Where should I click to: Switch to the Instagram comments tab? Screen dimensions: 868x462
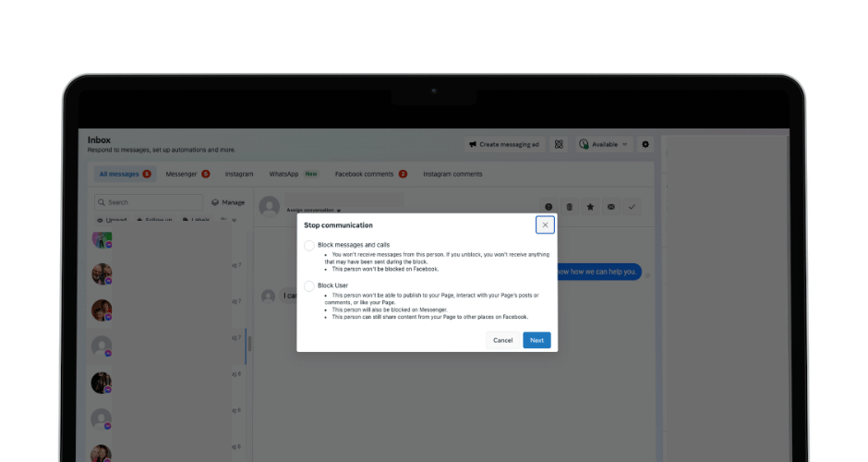coord(452,174)
